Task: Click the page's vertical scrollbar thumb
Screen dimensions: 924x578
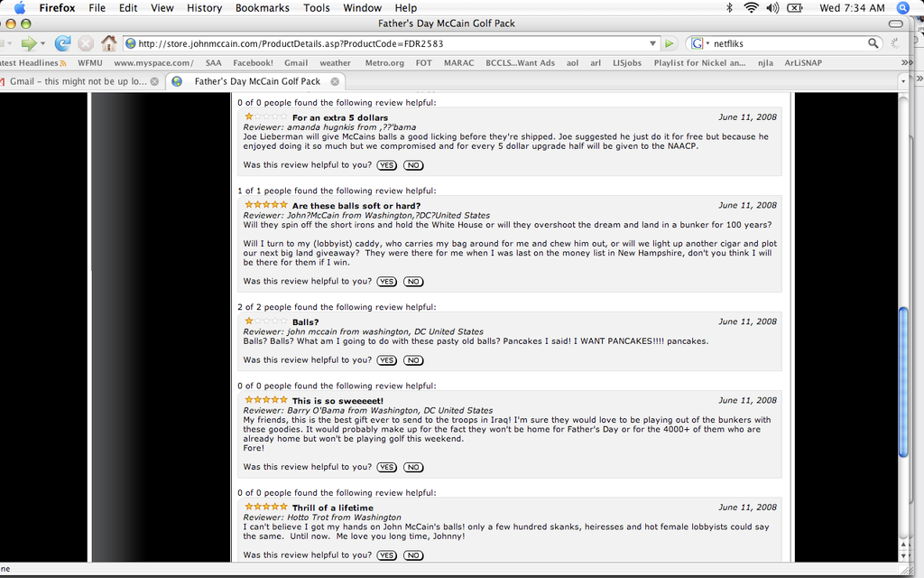Action: 903,382
